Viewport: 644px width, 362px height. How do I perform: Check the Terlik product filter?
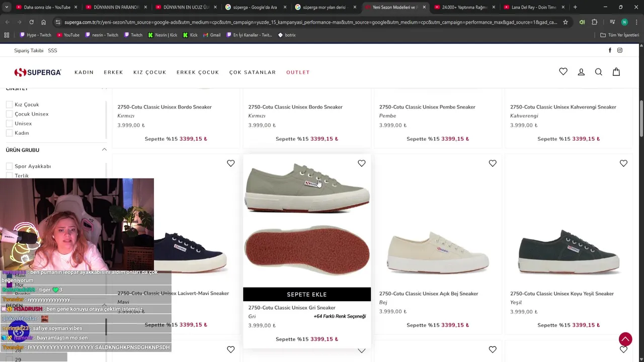coord(9,175)
